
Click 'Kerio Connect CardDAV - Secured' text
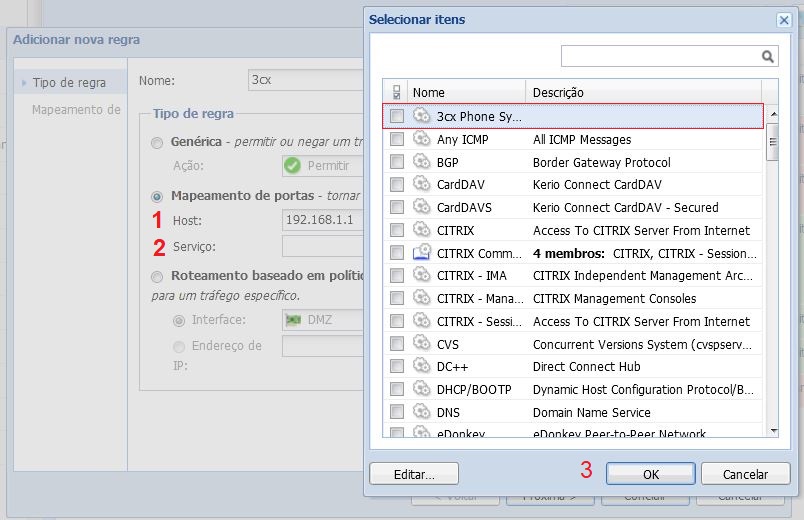[x=626, y=208]
